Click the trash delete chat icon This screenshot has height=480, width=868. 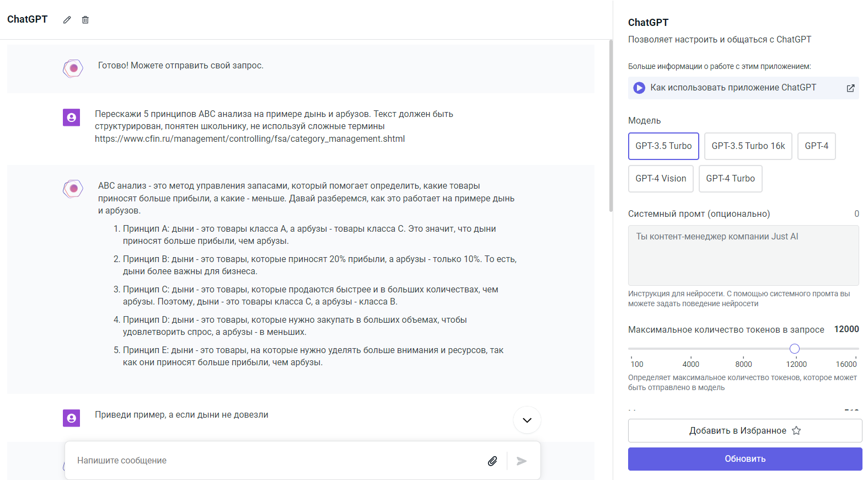[x=85, y=20]
